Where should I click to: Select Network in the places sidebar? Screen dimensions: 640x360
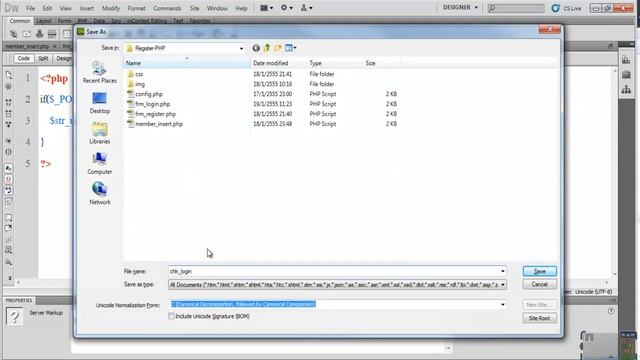100,194
